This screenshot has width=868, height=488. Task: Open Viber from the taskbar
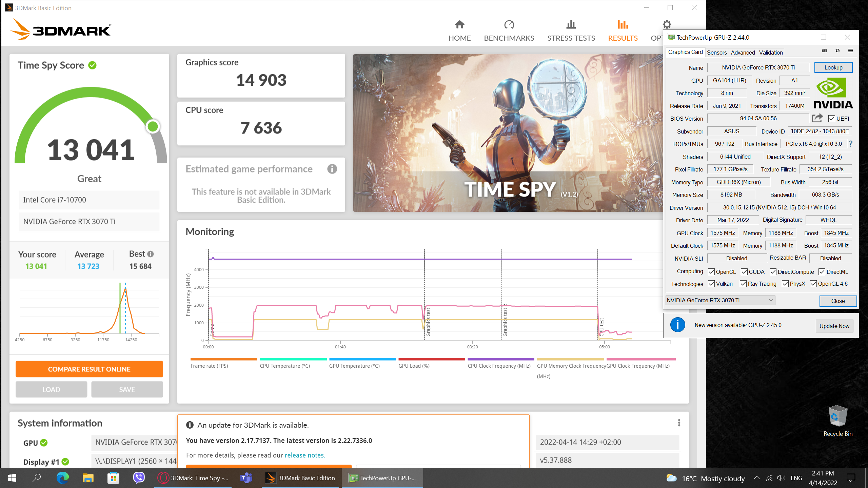pos(139,478)
